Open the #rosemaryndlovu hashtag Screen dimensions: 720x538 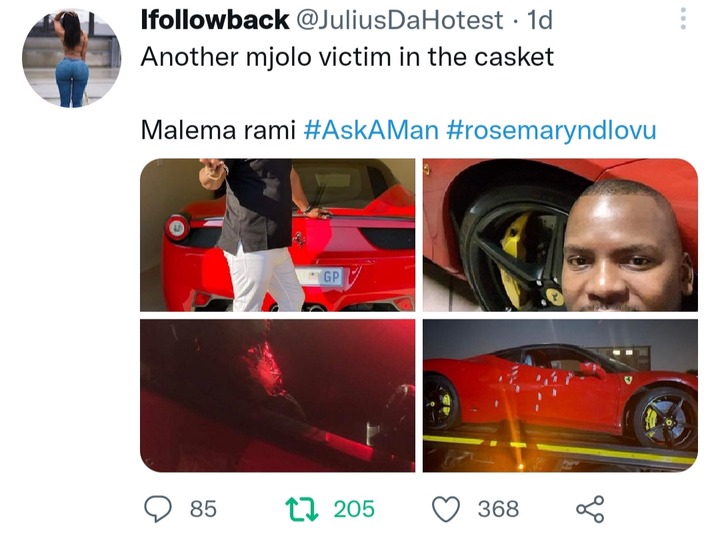pos(551,130)
